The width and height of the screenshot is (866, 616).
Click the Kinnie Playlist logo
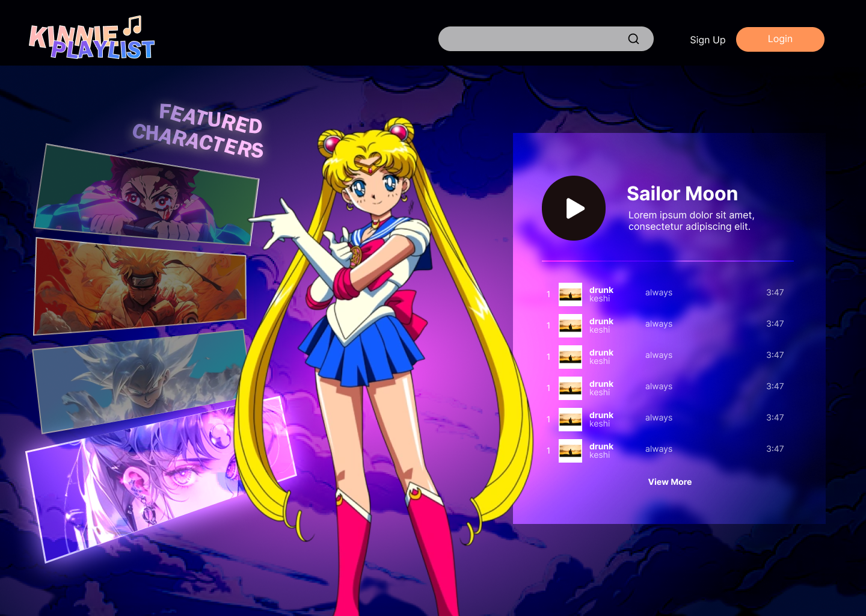[x=92, y=38]
